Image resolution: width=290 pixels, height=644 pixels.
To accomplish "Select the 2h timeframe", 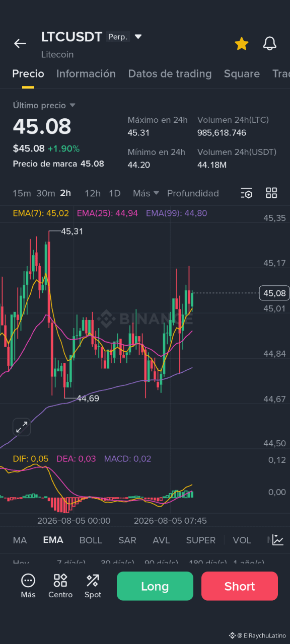I will click(x=65, y=193).
